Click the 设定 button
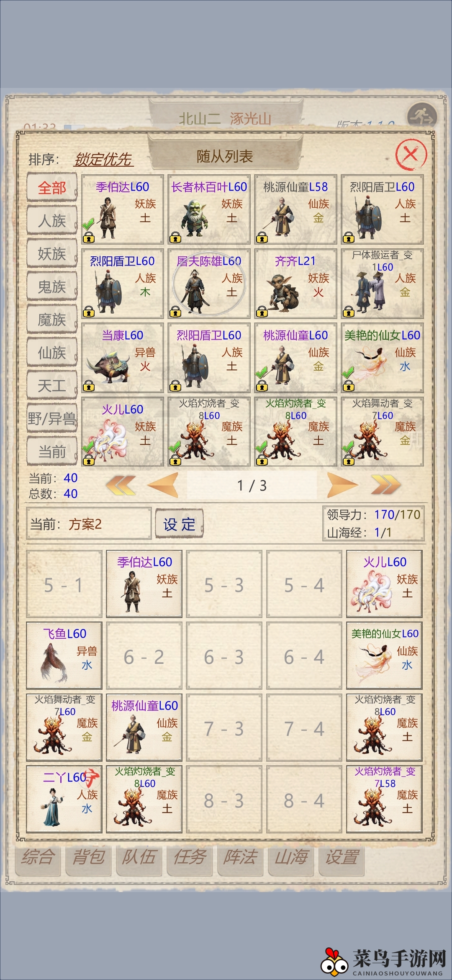Viewport: 452px width, 980px height. point(179,524)
